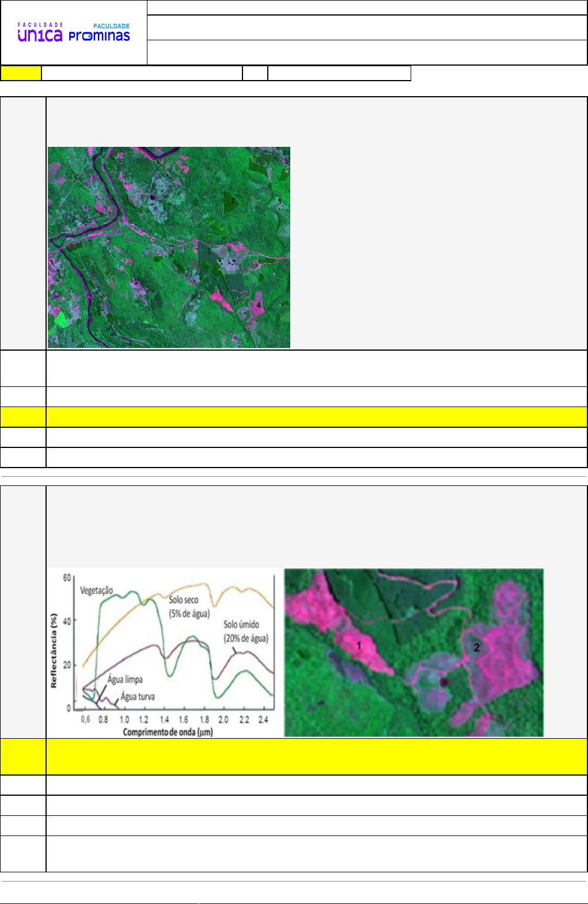Select the yellow highlighted answer row under the first map

click(316, 417)
